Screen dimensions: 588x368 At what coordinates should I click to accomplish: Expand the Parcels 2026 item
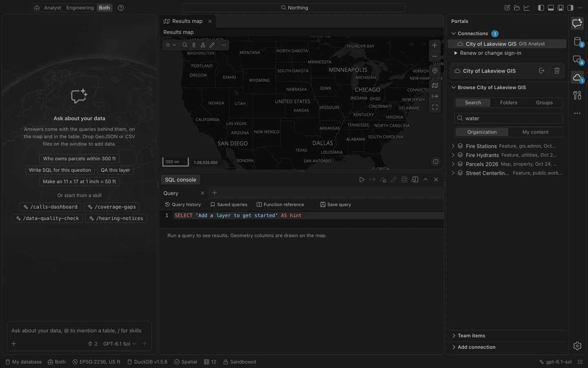[453, 164]
